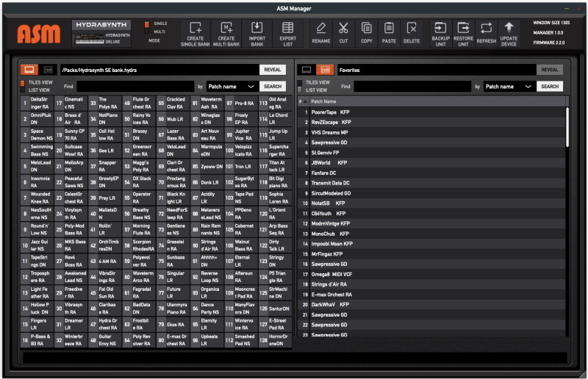Select the left panel device source tab
588x379 pixels.
coord(48,70)
